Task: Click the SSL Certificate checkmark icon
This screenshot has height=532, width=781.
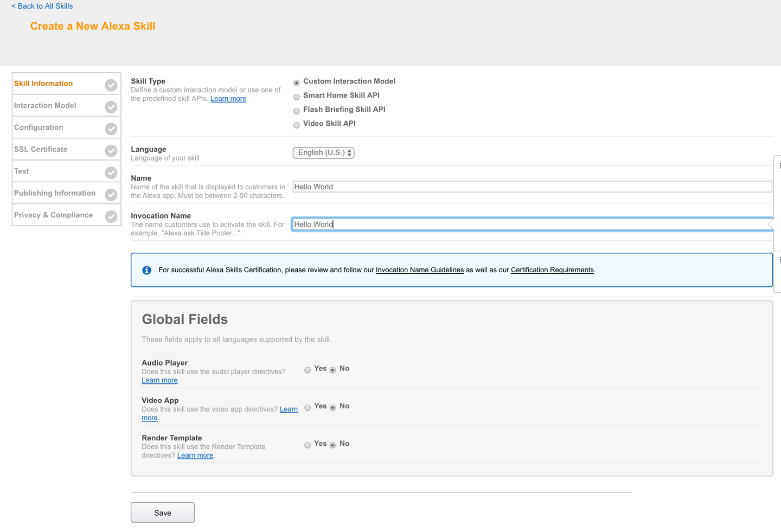Action: [111, 151]
